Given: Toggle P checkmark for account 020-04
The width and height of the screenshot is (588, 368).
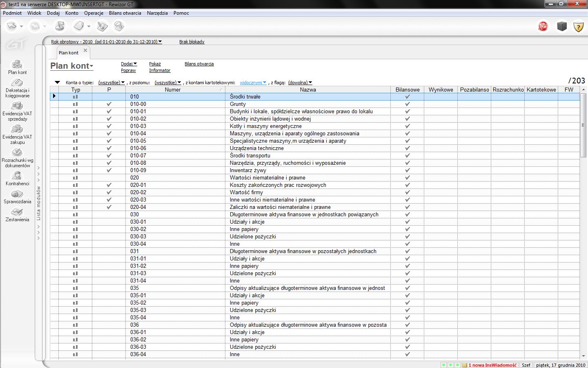Looking at the screenshot, I should [x=109, y=207].
